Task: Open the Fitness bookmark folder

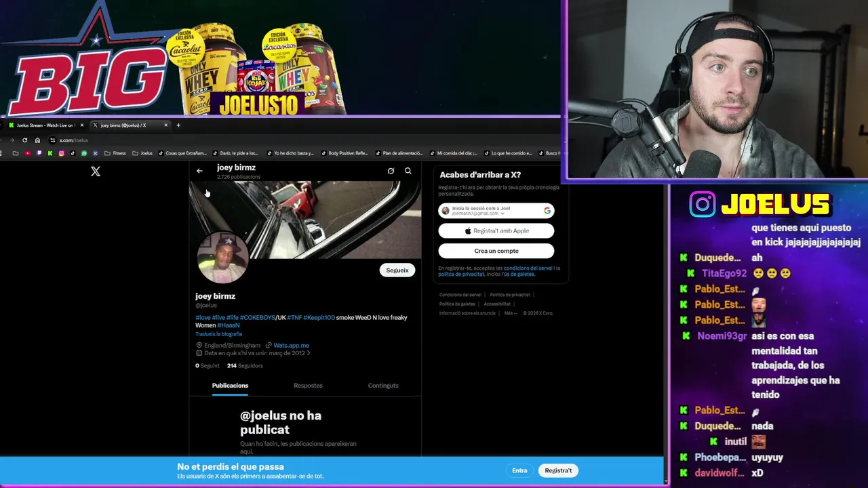Action: [115, 153]
